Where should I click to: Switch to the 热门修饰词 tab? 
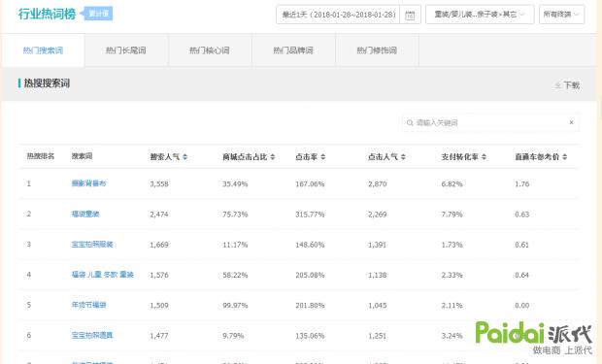[x=377, y=50]
